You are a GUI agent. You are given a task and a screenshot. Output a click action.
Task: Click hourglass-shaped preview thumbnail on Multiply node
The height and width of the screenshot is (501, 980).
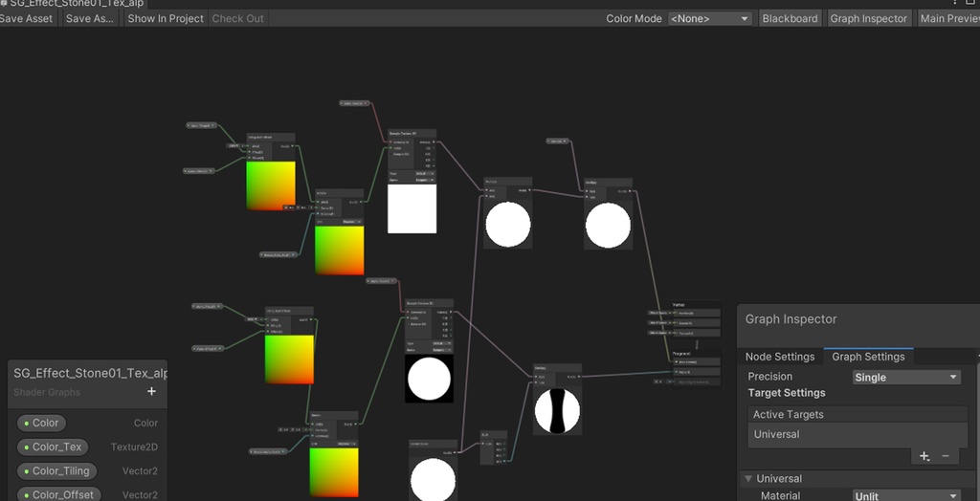pos(558,411)
